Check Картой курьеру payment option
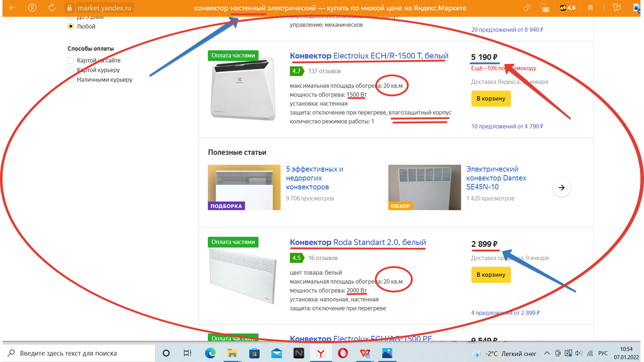 click(70, 70)
